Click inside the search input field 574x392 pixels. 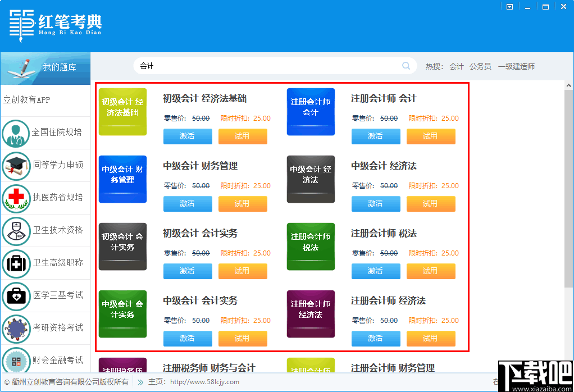point(253,66)
